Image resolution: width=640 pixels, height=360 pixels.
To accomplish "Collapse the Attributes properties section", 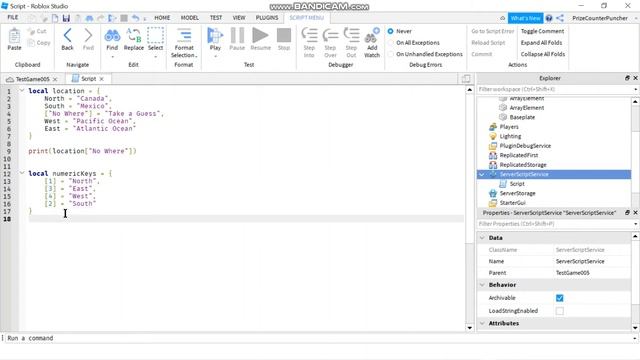I will (482, 323).
